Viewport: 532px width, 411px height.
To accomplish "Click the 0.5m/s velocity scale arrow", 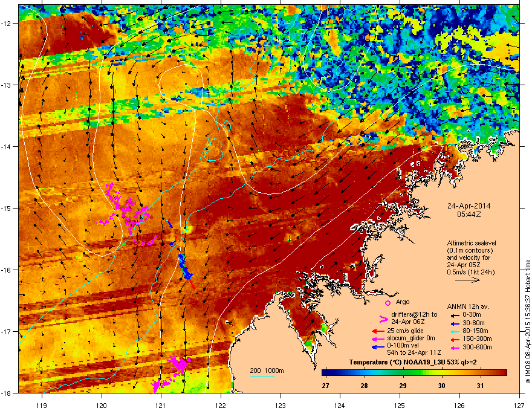I will 467,280.
